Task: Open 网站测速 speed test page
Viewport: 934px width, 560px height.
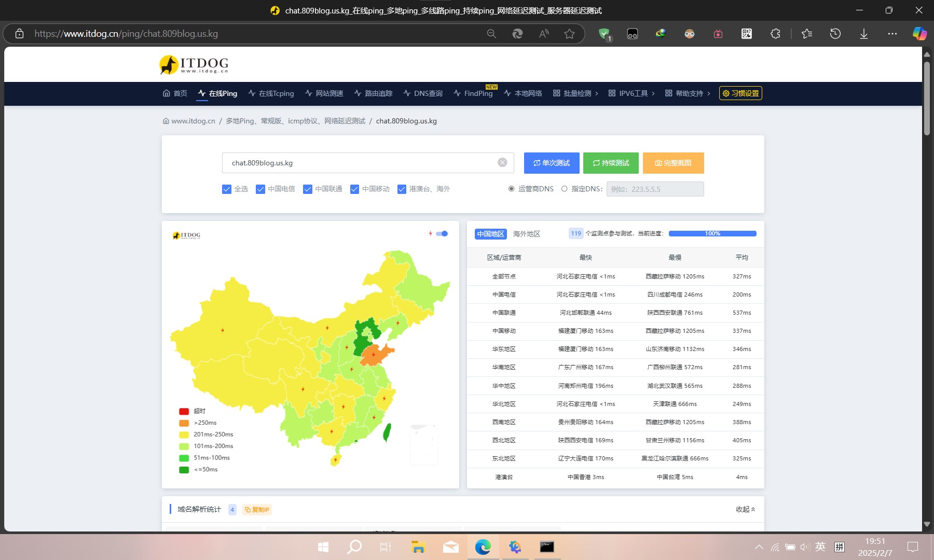Action: click(x=324, y=93)
